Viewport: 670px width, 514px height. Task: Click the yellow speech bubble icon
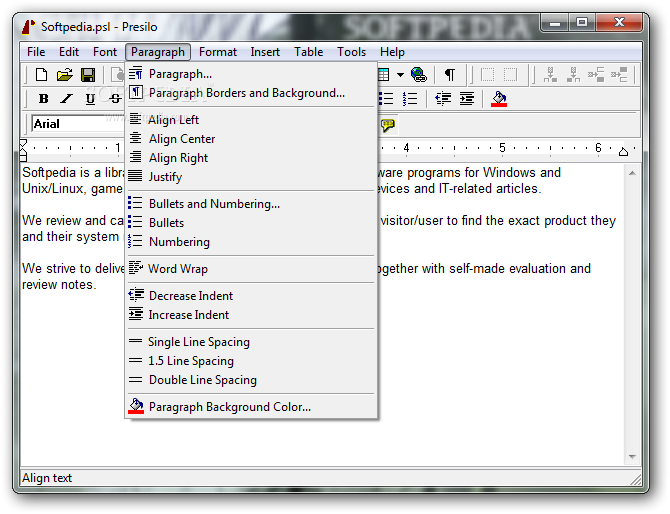pos(388,125)
